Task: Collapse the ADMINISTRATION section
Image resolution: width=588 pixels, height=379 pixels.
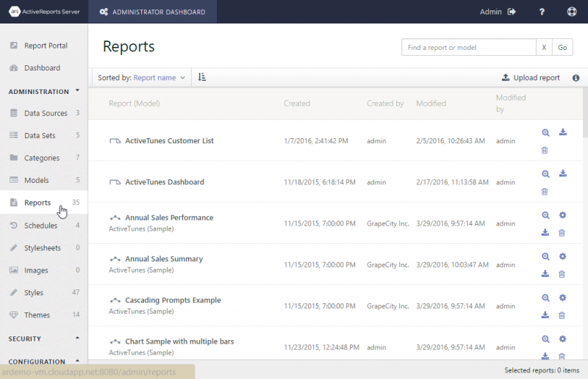Action: [44, 92]
